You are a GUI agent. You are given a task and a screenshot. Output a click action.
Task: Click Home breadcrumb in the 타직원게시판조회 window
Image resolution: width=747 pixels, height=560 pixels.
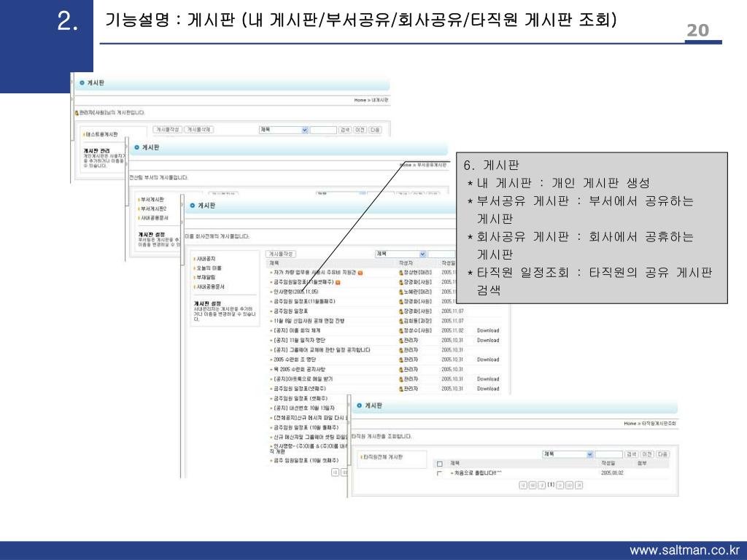pos(630,424)
